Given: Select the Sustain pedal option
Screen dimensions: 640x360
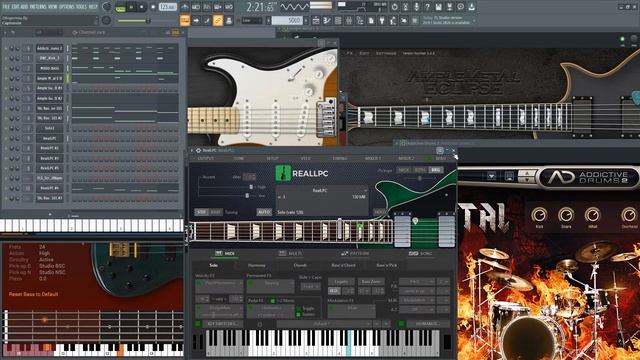Looking at the screenshot, I should (298, 314).
